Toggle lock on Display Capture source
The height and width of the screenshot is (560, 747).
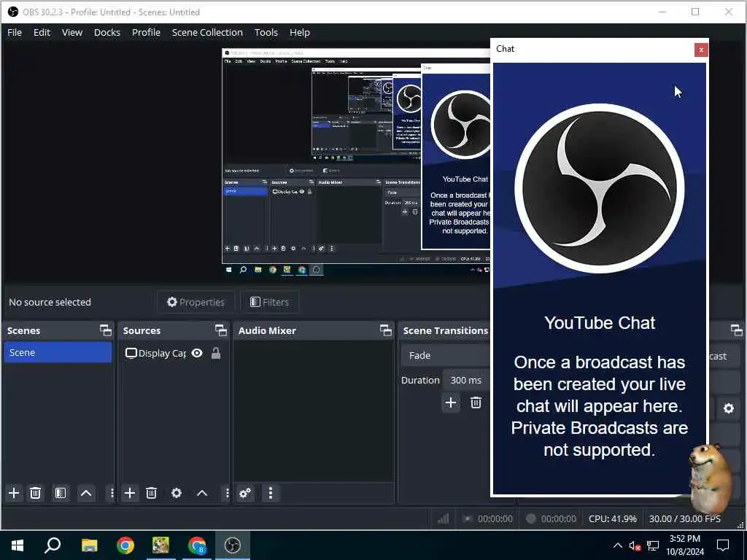216,353
